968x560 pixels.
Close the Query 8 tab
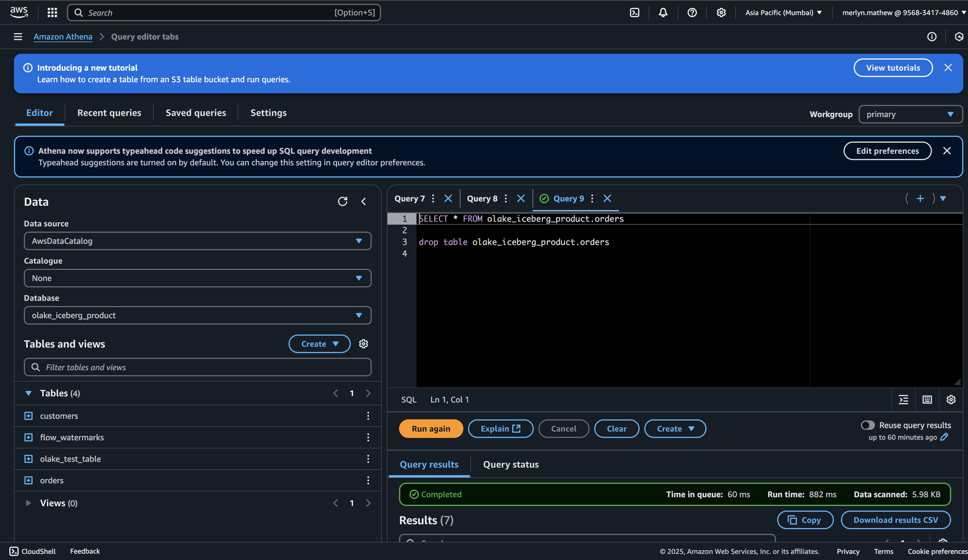tap(520, 198)
